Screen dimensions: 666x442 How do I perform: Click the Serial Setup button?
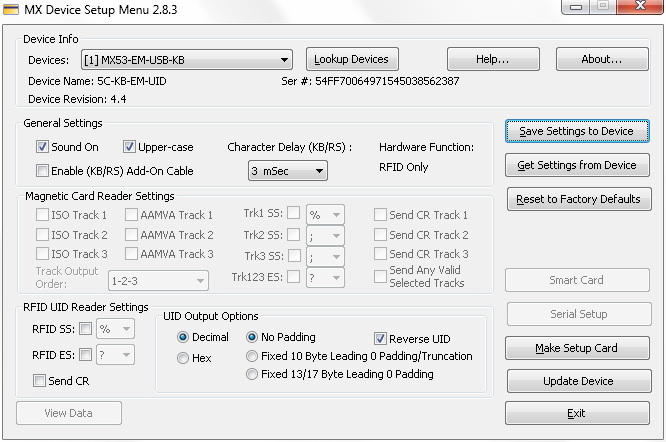point(579,314)
